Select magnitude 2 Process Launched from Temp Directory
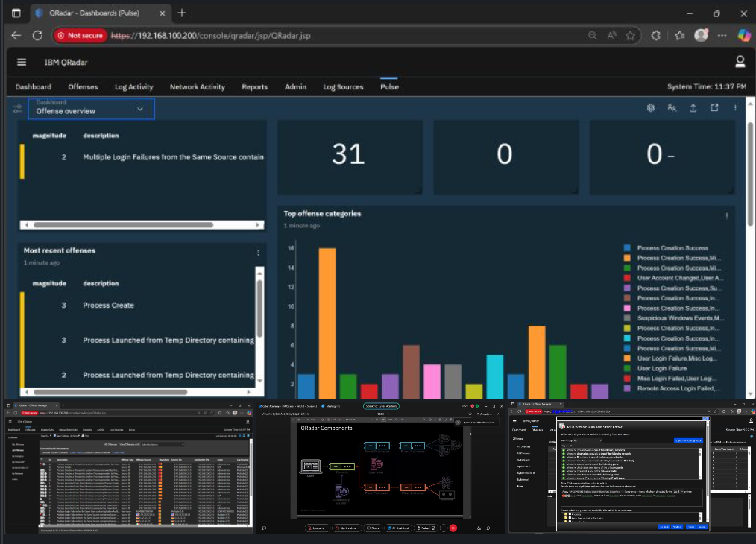This screenshot has height=544, width=756. pos(138,375)
